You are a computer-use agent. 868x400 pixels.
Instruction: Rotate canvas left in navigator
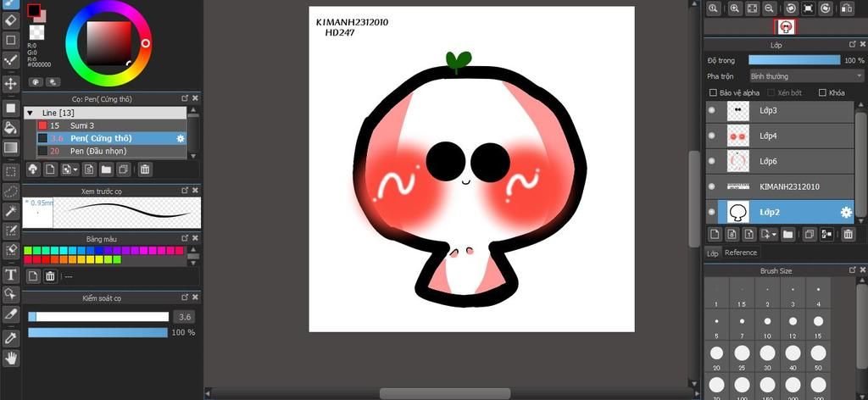click(x=791, y=8)
